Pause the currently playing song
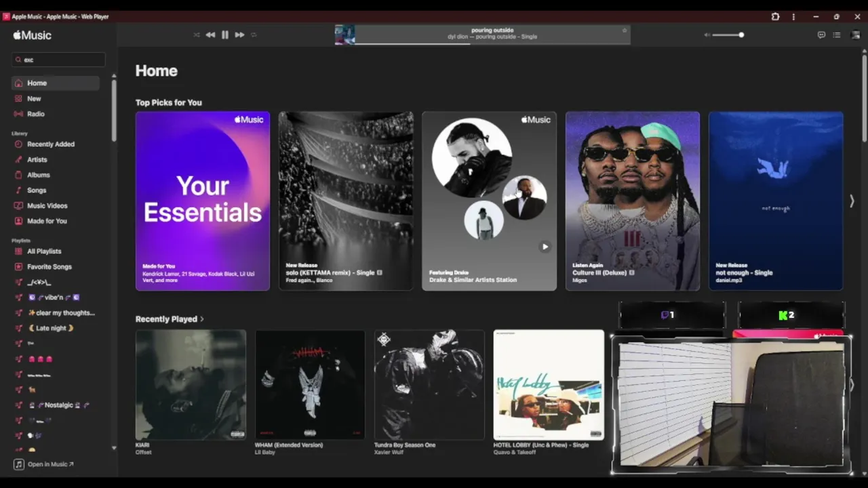868x488 pixels. click(225, 35)
